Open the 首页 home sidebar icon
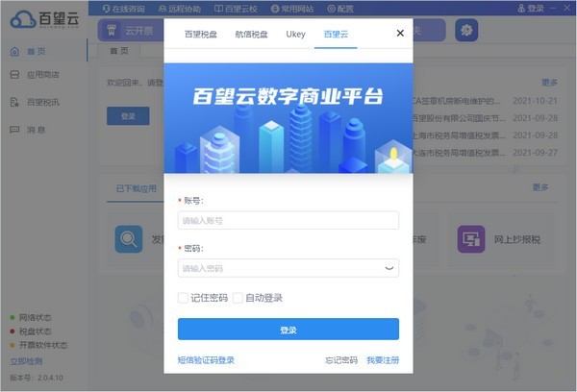The width and height of the screenshot is (577, 392). click(x=14, y=52)
